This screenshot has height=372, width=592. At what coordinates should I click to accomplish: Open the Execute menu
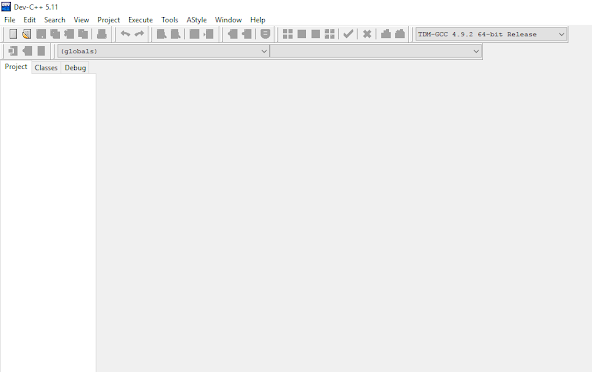click(x=140, y=20)
